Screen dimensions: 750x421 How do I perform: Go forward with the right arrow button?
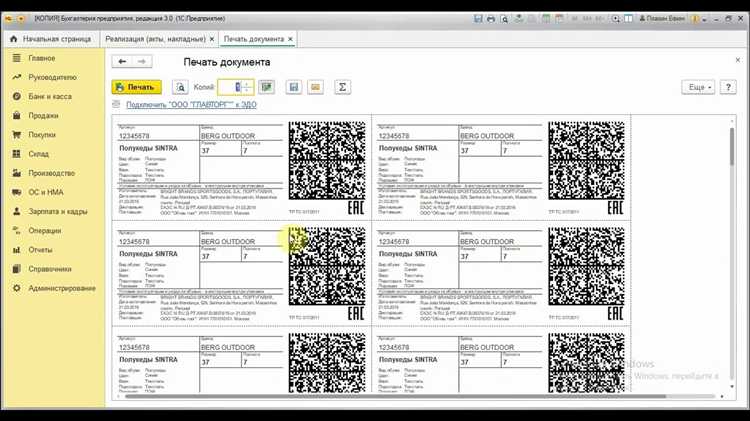click(142, 61)
